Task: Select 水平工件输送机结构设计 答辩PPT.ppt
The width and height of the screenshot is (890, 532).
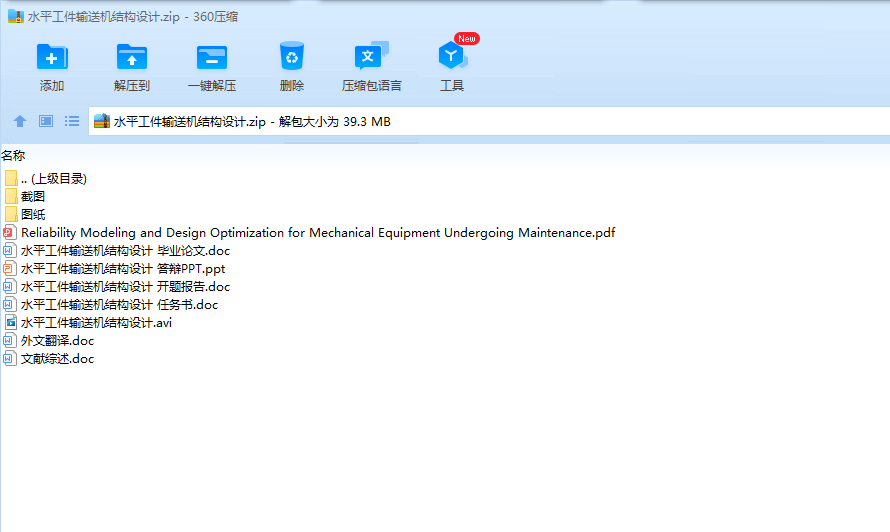Action: 123,269
